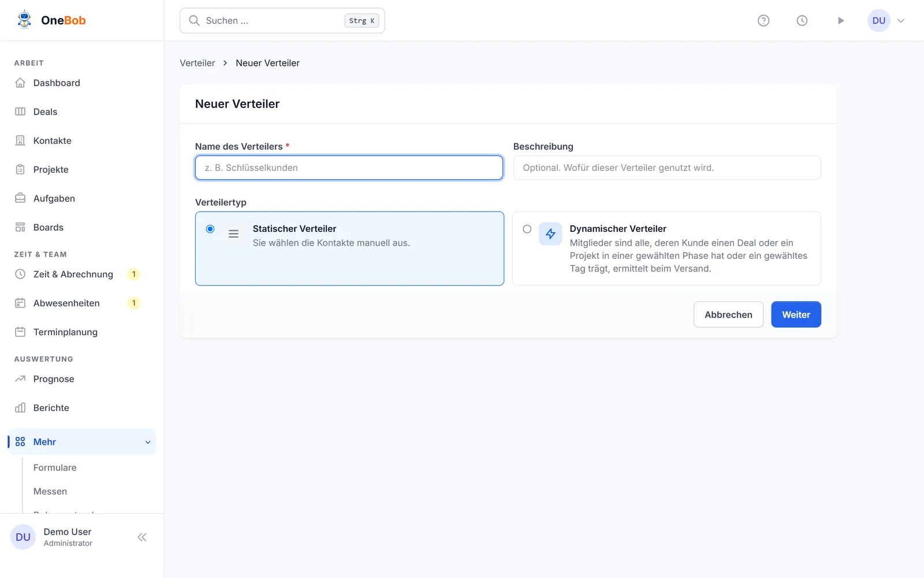The height and width of the screenshot is (578, 924).
Task: Click the Weiter button
Action: coord(796,314)
